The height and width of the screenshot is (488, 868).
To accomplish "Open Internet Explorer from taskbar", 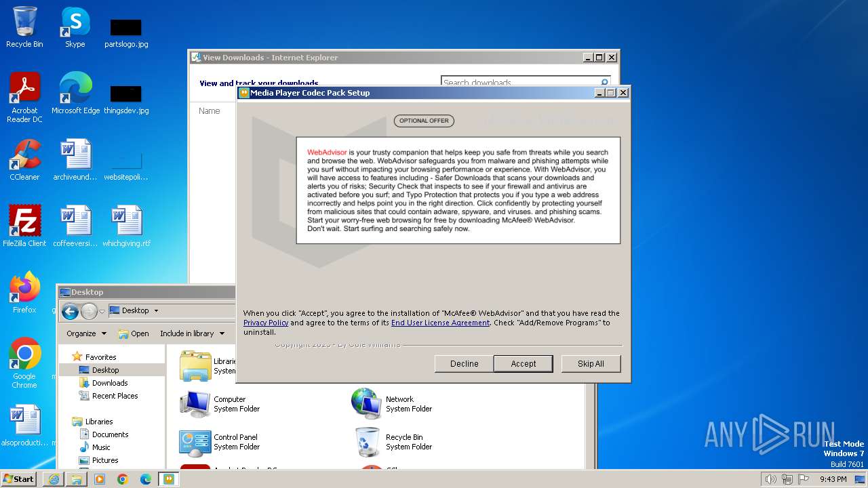I will (x=54, y=479).
